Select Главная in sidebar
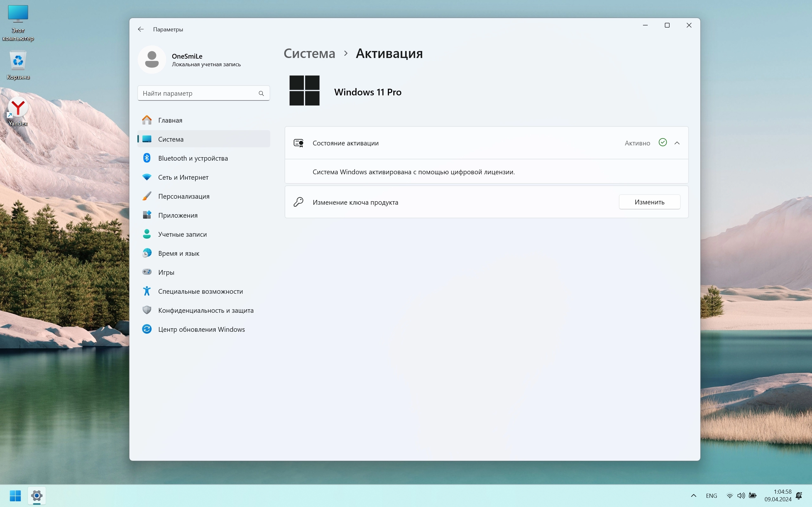The height and width of the screenshot is (507, 812). click(x=170, y=120)
